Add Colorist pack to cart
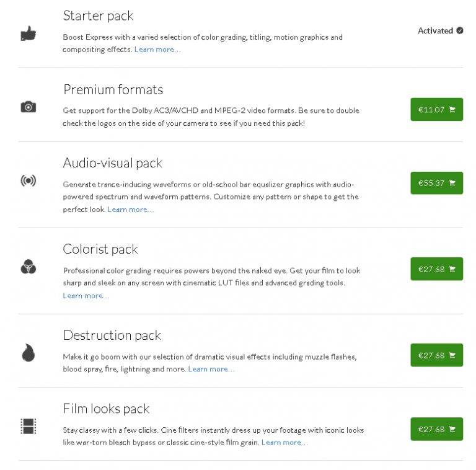476x470 pixels. click(x=436, y=269)
